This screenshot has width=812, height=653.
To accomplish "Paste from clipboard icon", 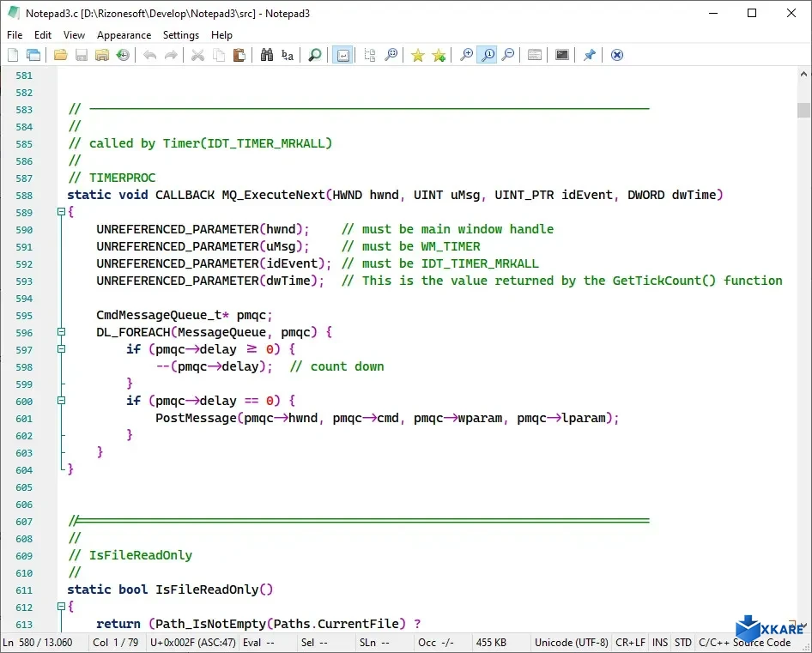I will (x=239, y=55).
